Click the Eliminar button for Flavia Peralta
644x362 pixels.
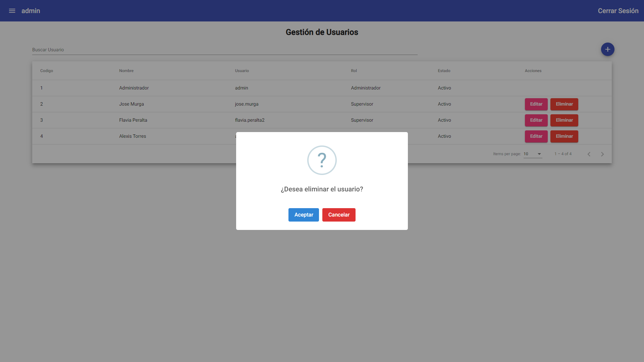click(x=564, y=120)
